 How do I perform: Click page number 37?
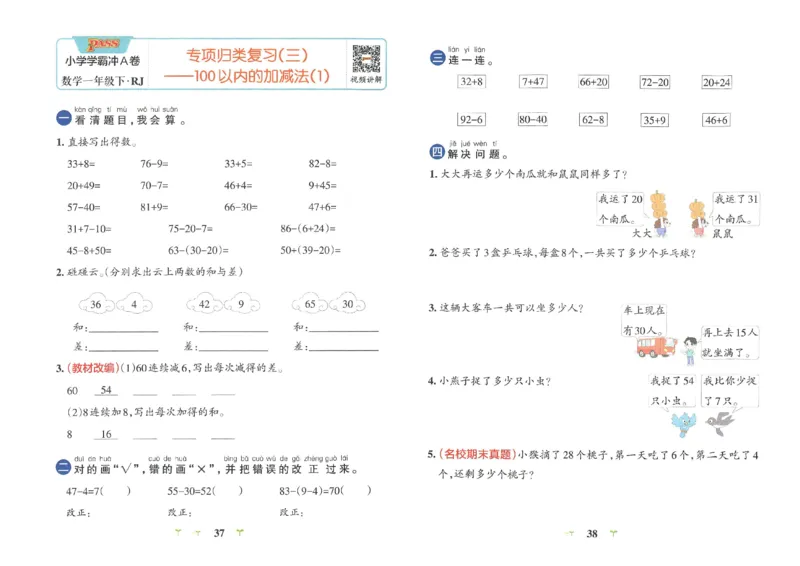[x=219, y=533]
